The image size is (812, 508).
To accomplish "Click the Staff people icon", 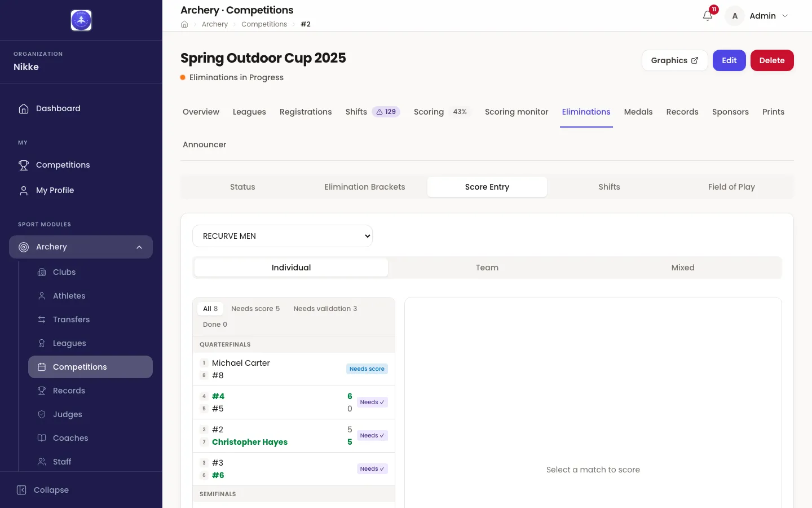I will point(42,462).
